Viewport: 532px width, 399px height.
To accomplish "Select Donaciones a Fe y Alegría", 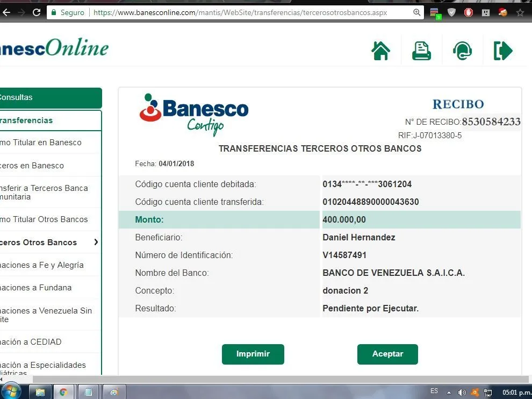I will pos(48,265).
